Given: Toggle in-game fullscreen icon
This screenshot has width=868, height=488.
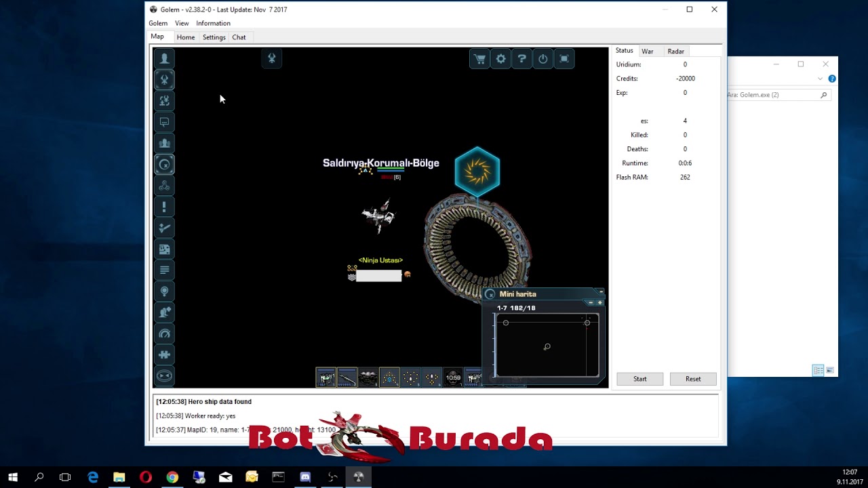Looking at the screenshot, I should (x=564, y=59).
